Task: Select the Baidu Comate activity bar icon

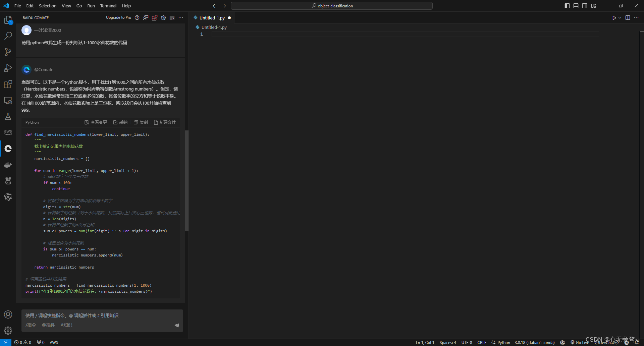Action: point(8,149)
